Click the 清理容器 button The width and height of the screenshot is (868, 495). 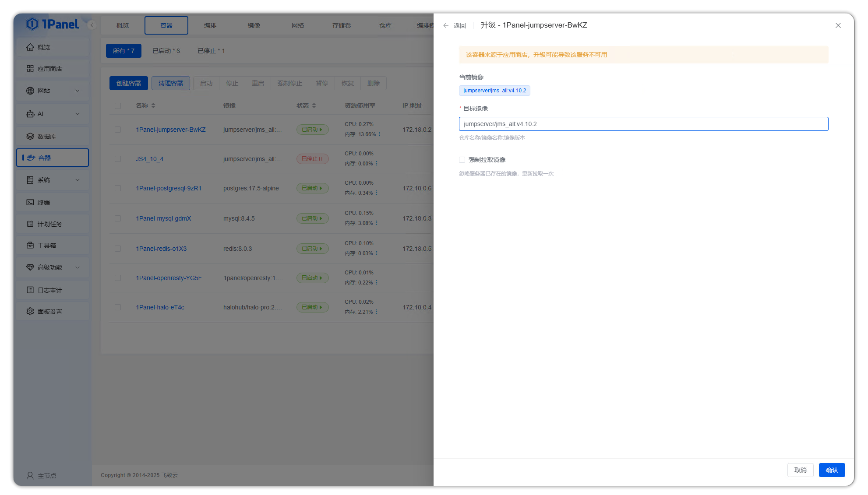pyautogui.click(x=171, y=83)
